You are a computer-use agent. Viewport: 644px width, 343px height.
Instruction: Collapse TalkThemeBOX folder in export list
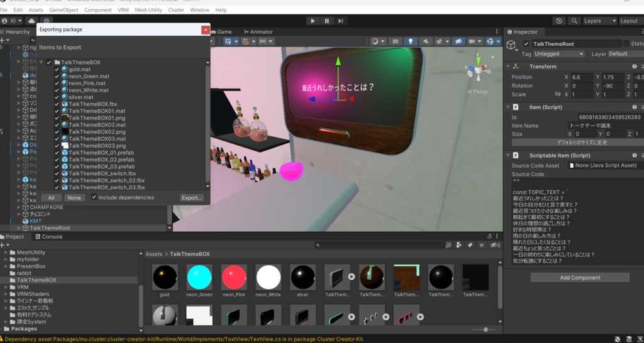[41, 62]
